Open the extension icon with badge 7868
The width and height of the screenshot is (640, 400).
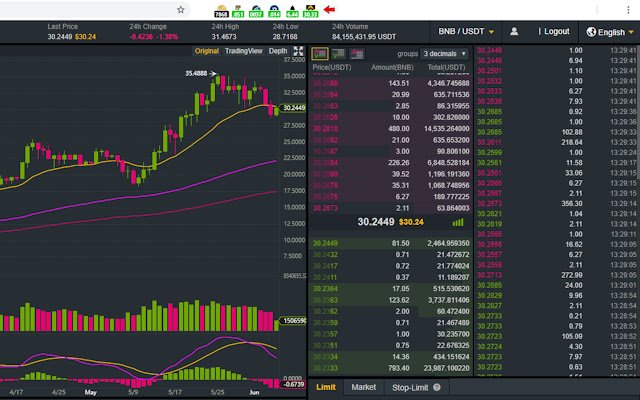click(x=221, y=11)
